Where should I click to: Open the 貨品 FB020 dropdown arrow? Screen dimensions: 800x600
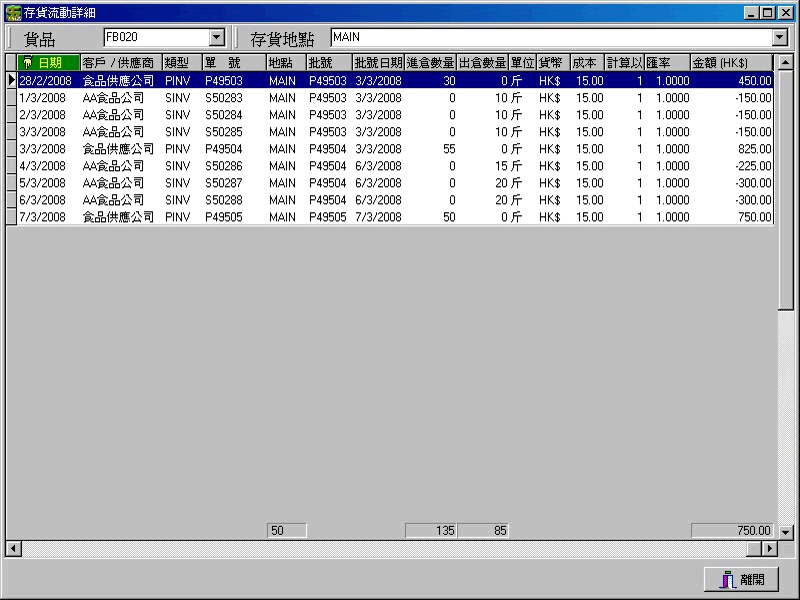(217, 38)
